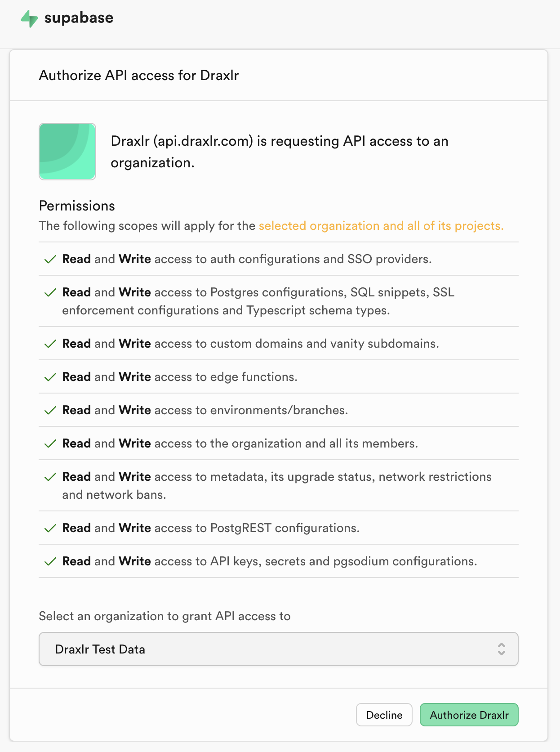Click checkmark beside custom domains permission

50,344
